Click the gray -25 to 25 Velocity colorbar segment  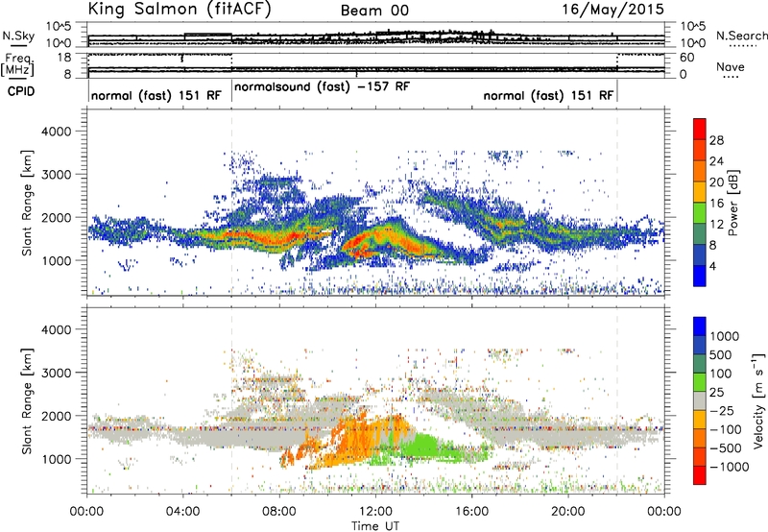click(700, 400)
